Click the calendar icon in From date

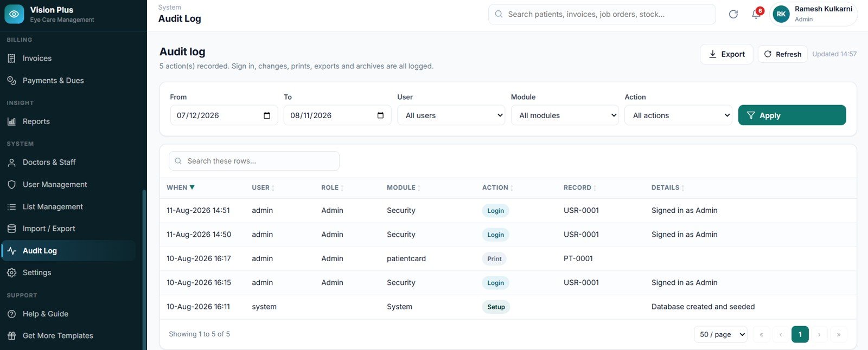pos(267,115)
